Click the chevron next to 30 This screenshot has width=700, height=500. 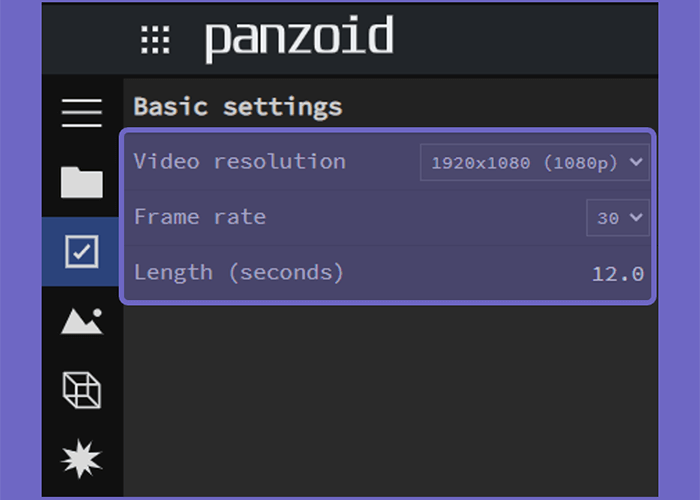coord(636,217)
